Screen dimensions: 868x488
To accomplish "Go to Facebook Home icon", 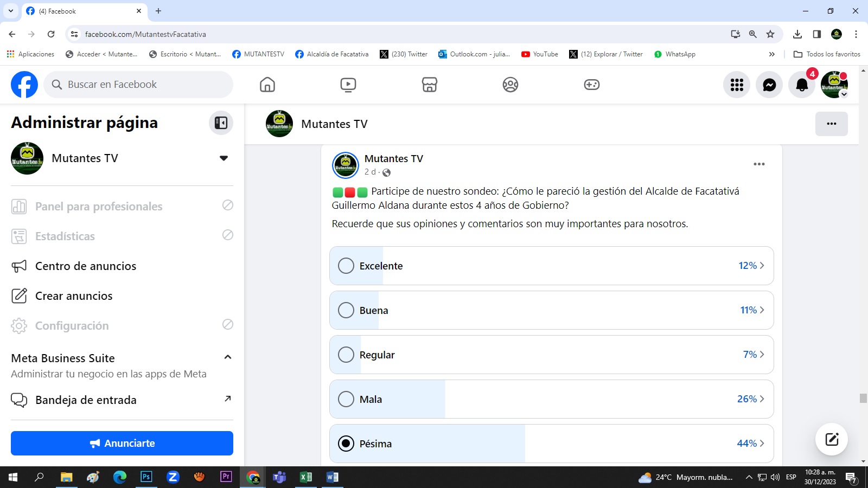I will pos(267,85).
